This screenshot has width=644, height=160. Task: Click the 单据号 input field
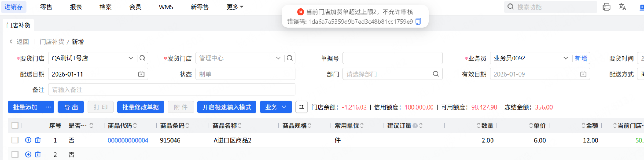click(393, 58)
